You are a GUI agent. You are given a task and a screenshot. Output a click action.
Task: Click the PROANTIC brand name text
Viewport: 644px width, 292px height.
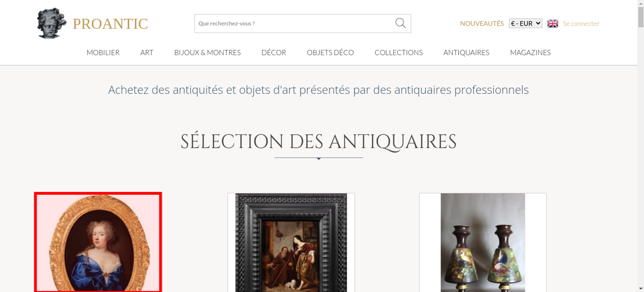tap(110, 24)
